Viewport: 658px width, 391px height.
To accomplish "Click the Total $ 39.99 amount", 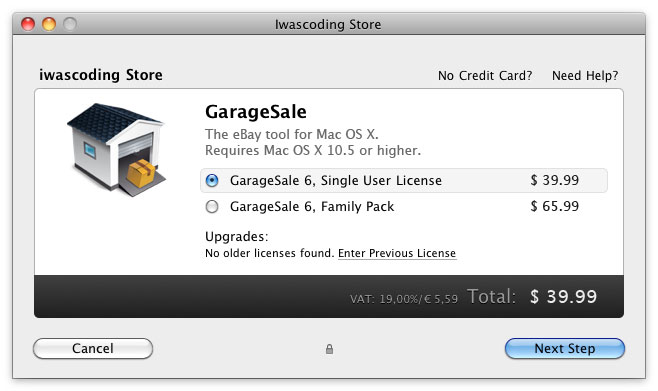I will 563,297.
